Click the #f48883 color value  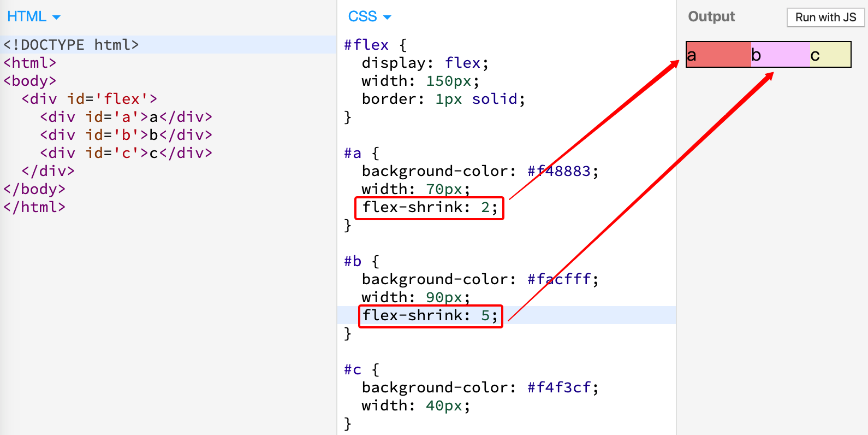click(x=559, y=171)
